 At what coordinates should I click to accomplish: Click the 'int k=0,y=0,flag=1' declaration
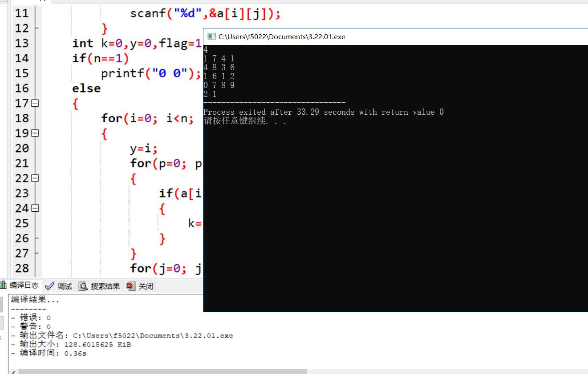pyautogui.click(x=138, y=44)
